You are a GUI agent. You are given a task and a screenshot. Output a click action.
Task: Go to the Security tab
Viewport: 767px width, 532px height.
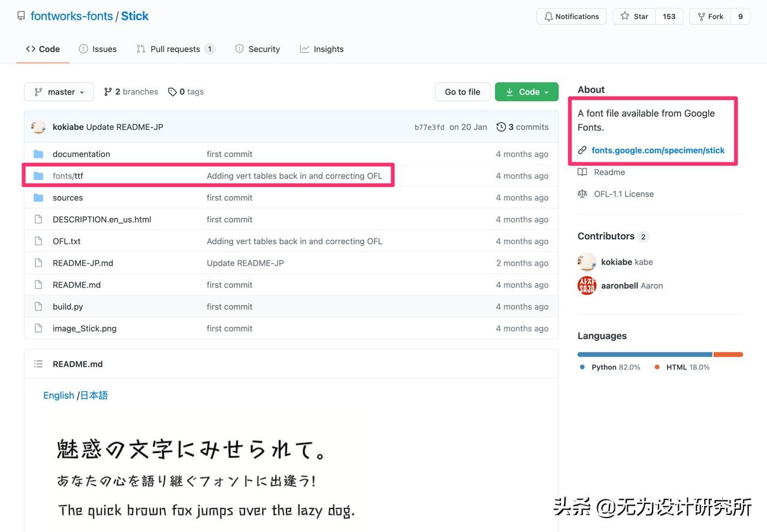(257, 49)
